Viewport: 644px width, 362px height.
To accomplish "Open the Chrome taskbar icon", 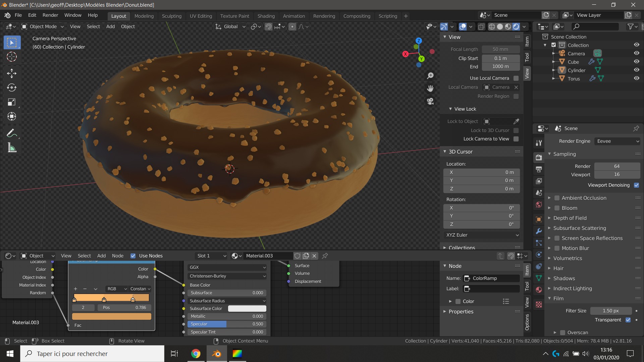I will tap(196, 354).
